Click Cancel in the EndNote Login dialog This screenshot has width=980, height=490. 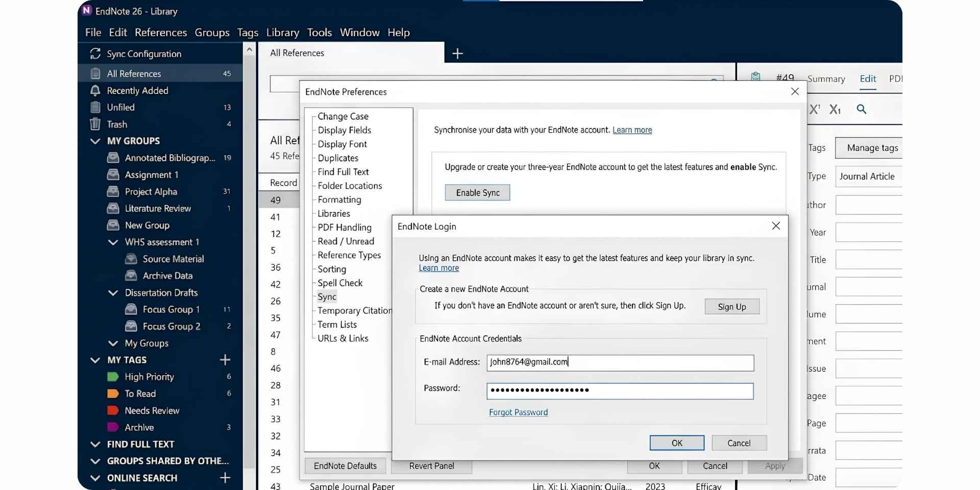coord(739,443)
